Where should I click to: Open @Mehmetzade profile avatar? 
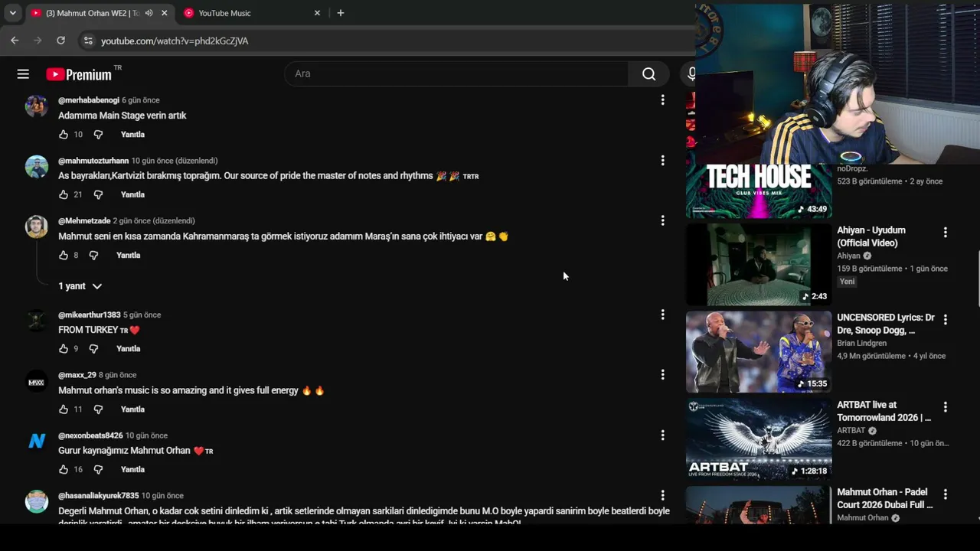pos(37,227)
